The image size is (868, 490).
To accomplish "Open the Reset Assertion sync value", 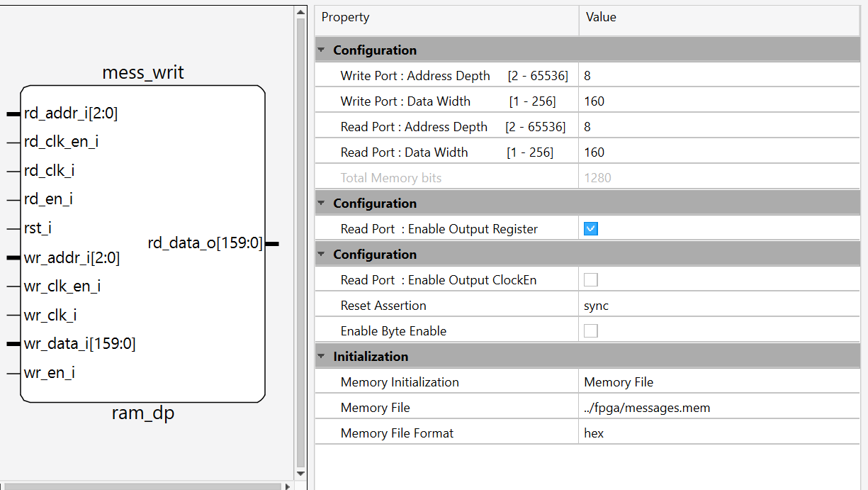I will click(718, 306).
